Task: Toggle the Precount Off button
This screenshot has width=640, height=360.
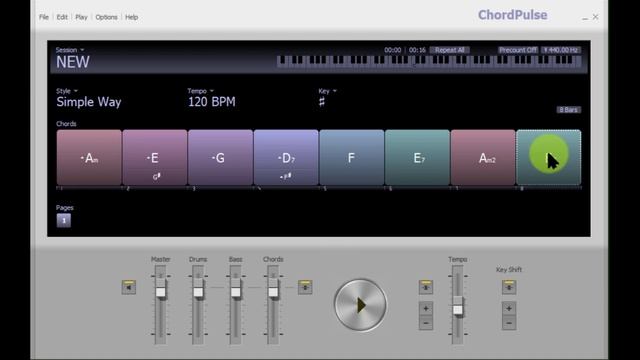Action: [x=518, y=50]
